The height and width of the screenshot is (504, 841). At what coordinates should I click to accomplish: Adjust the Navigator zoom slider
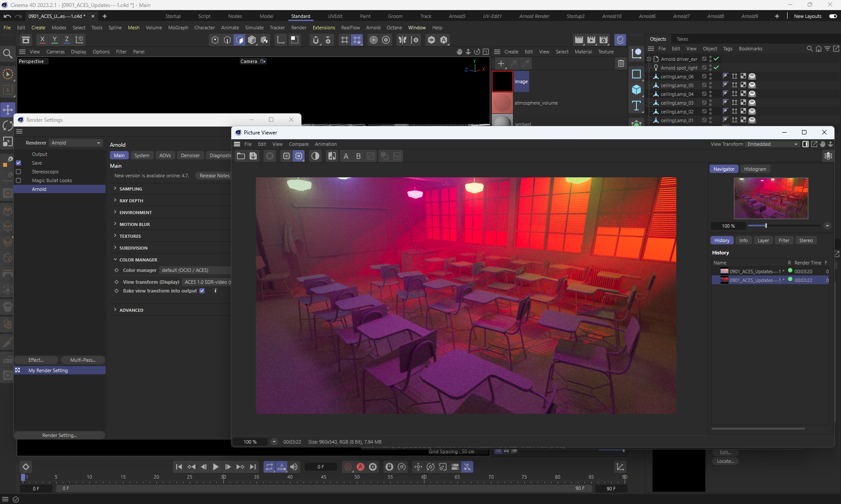coord(766,226)
